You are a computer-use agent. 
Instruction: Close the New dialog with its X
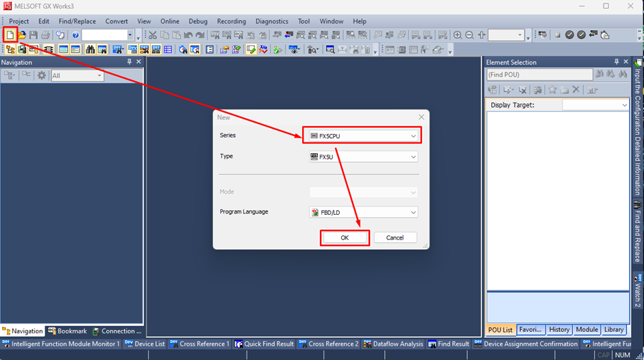point(421,117)
